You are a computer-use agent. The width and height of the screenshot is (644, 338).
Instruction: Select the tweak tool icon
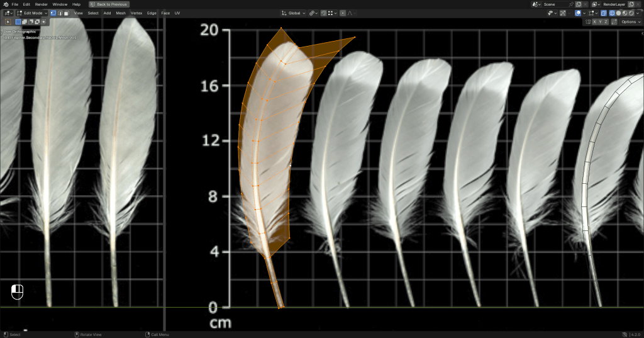point(8,21)
